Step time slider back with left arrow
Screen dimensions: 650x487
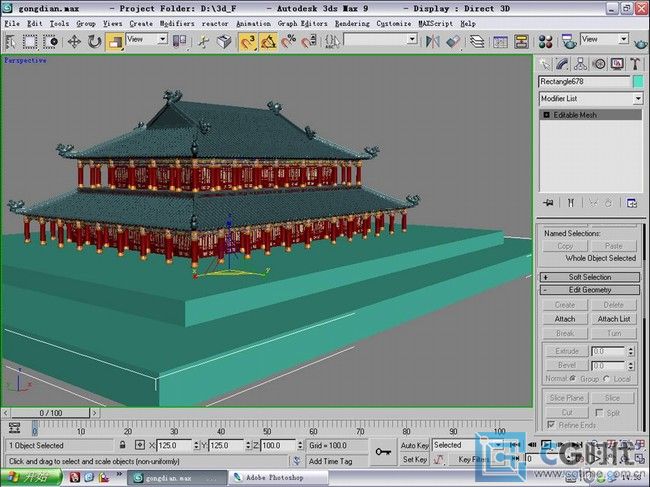pos(6,413)
